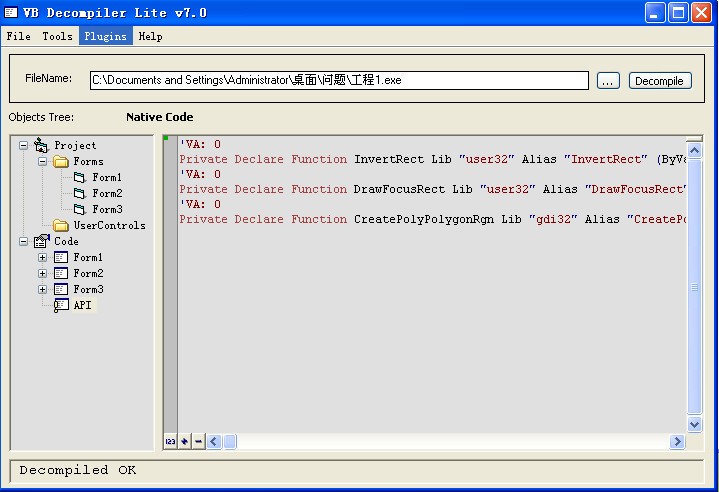Click the first 'VA: 0 comment line
This screenshot has width=719, height=492.
coord(200,144)
